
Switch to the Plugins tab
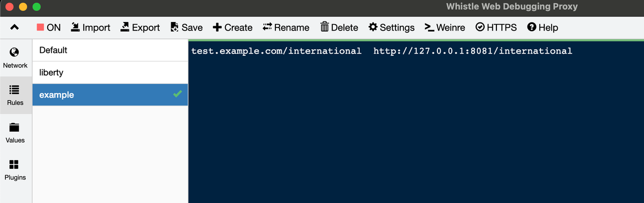(16, 170)
